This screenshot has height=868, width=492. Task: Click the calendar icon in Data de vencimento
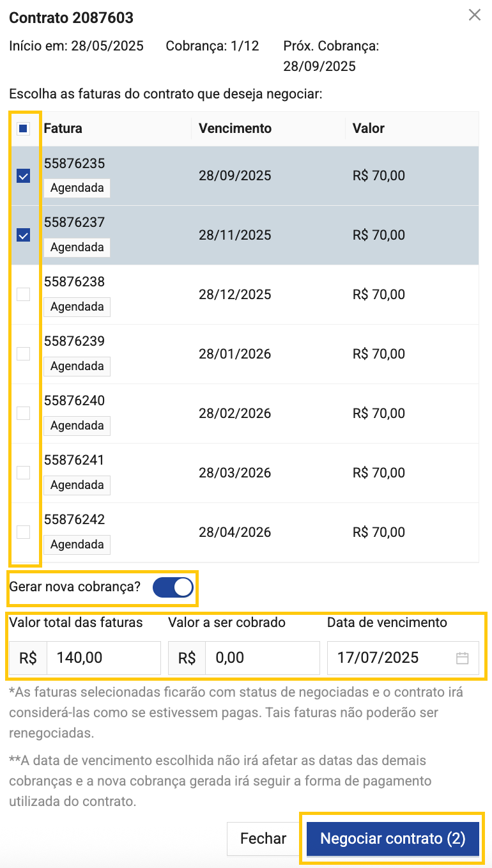pos(462,658)
